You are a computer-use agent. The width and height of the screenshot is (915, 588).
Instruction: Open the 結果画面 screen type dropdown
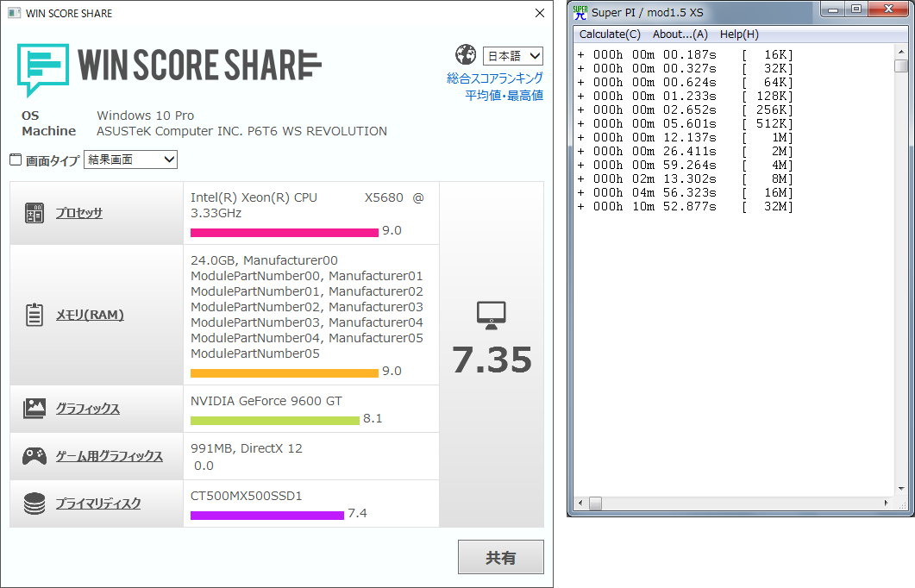(131, 160)
